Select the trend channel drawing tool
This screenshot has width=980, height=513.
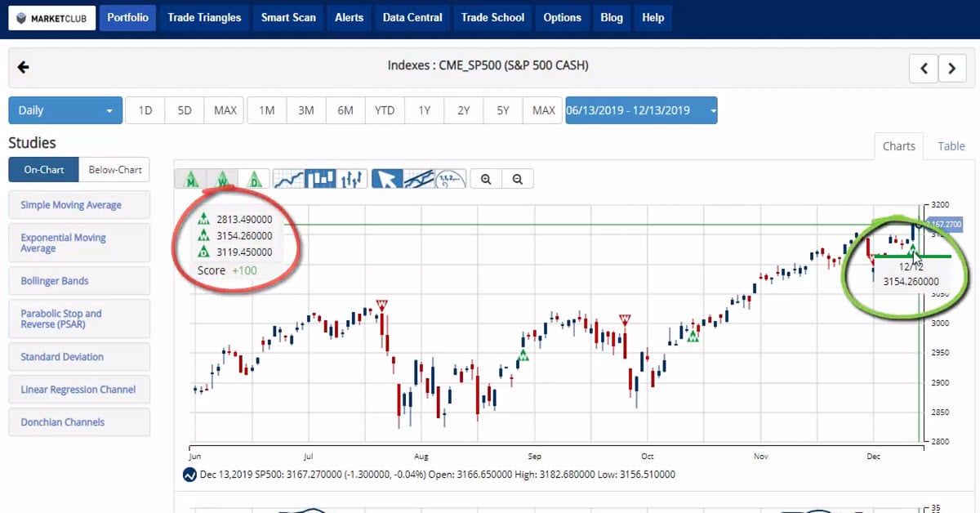418,178
